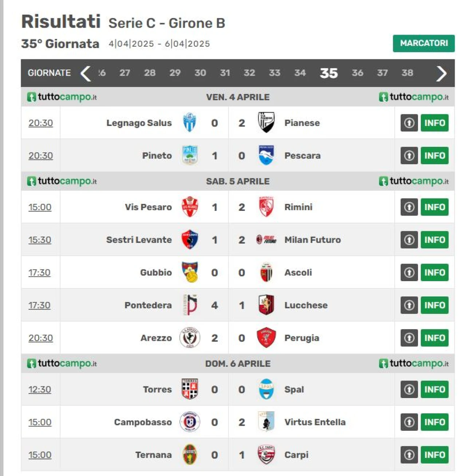Open the MARCATORI scorers button

pos(424,43)
